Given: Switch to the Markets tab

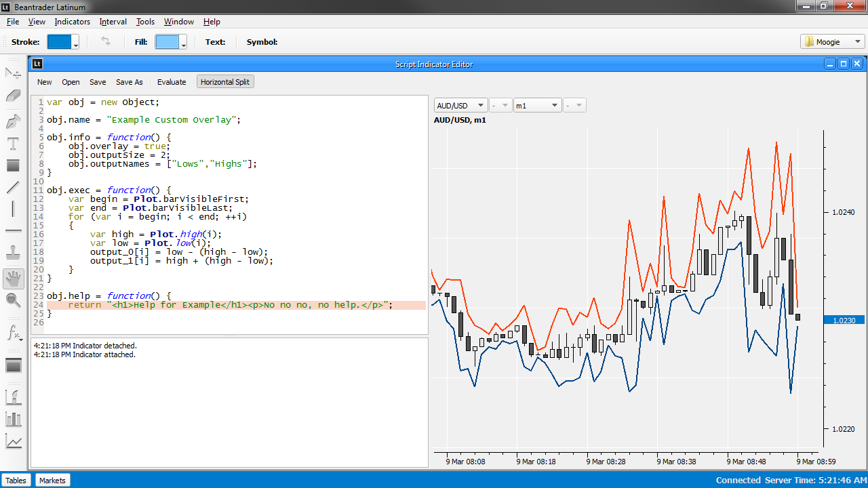Looking at the screenshot, I should pos(52,480).
